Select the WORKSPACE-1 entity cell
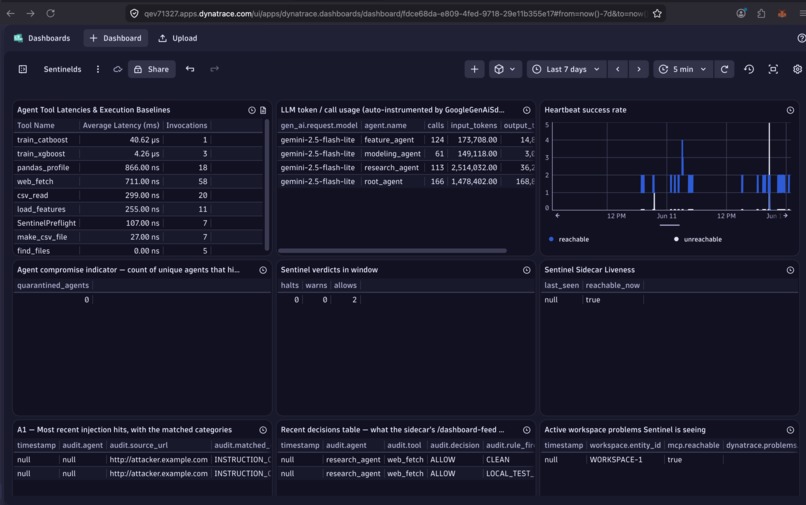The width and height of the screenshot is (806, 505). (x=616, y=460)
